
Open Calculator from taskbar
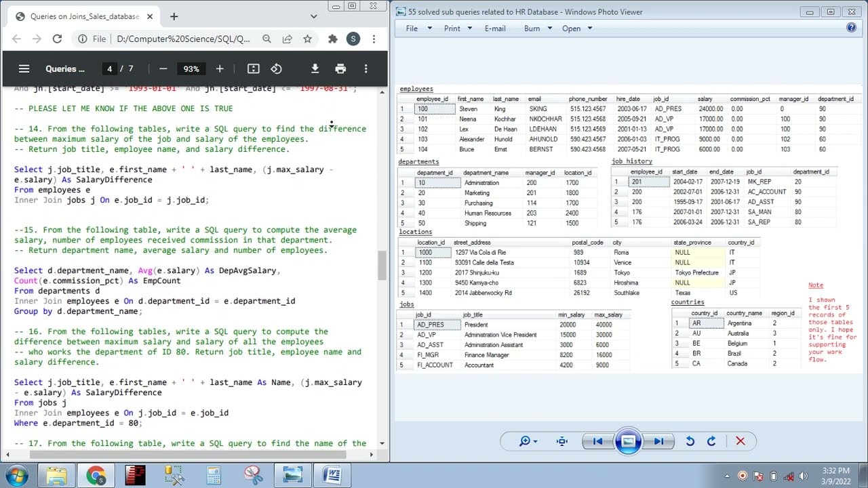[x=214, y=475]
